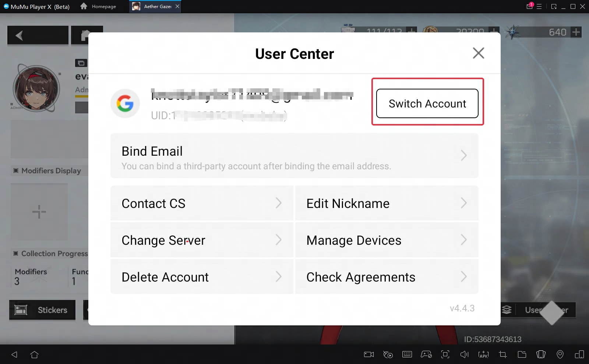Close the User Center dialog
The image size is (589, 364).
pyautogui.click(x=478, y=53)
